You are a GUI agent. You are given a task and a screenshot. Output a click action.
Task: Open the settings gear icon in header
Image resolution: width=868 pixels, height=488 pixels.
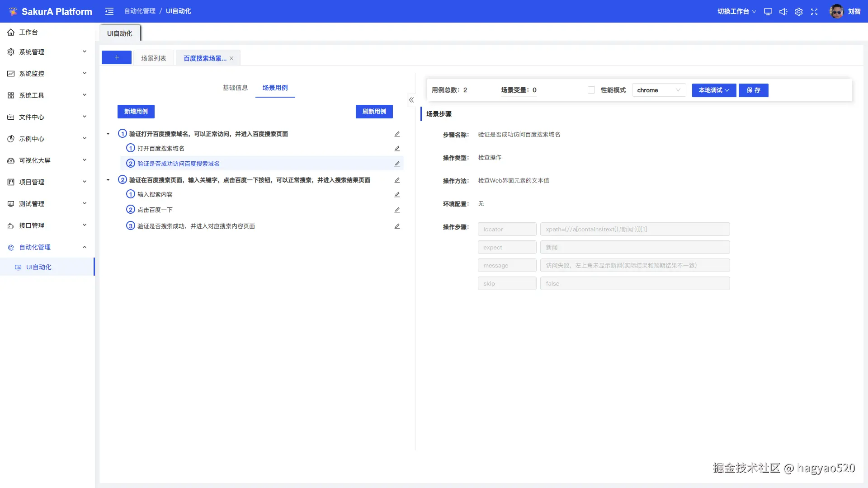tap(799, 12)
